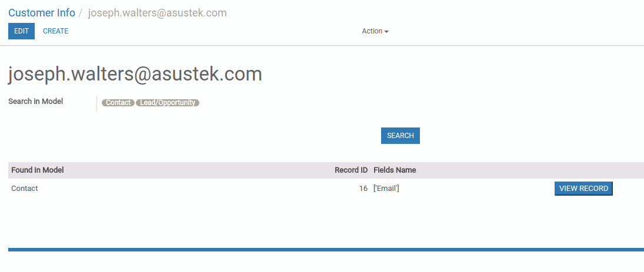Sort by Found in Model column header

(x=38, y=170)
